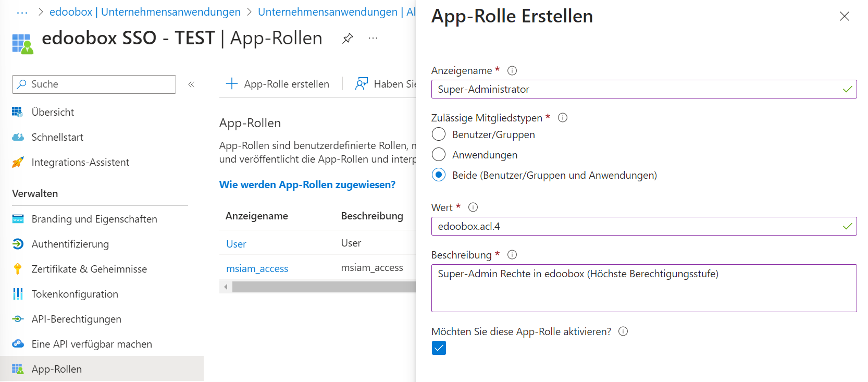868x382 pixels.
Task: Open the msiam_access role
Action: coord(257,268)
